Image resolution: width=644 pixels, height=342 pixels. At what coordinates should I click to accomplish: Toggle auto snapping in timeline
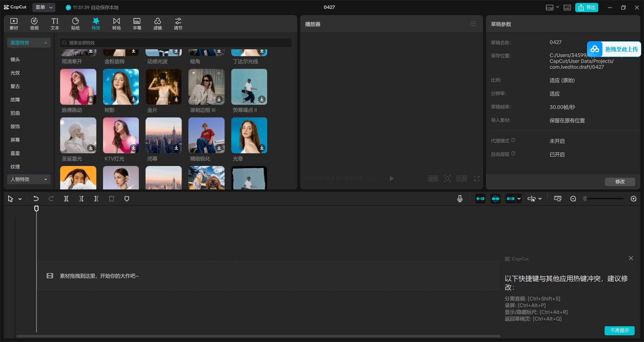pos(495,199)
